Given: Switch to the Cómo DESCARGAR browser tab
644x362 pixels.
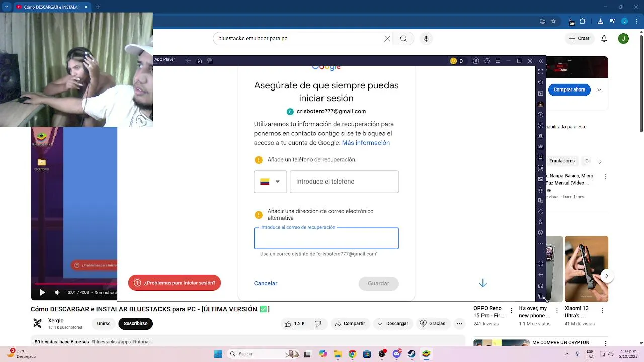Looking at the screenshot, I should (x=52, y=7).
